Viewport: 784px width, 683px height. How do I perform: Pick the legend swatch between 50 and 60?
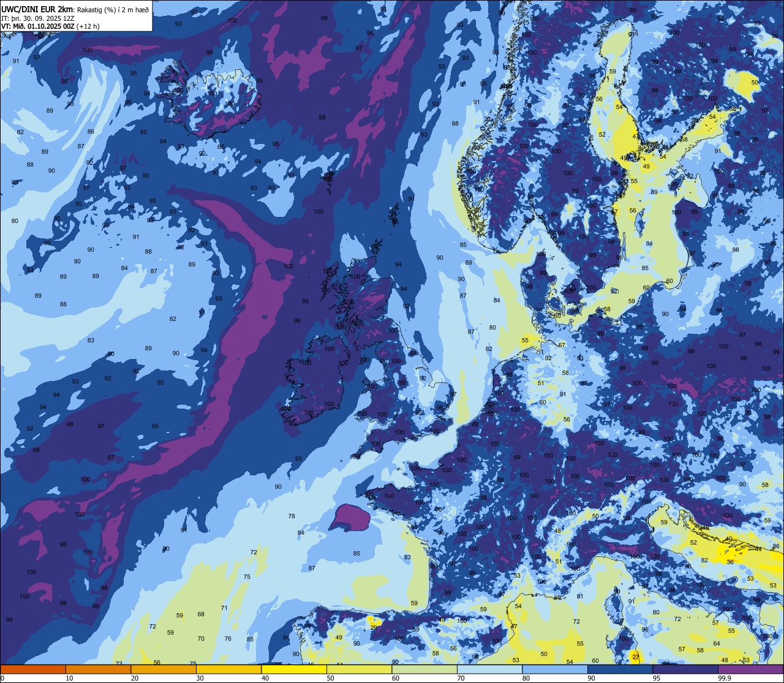[359, 669]
